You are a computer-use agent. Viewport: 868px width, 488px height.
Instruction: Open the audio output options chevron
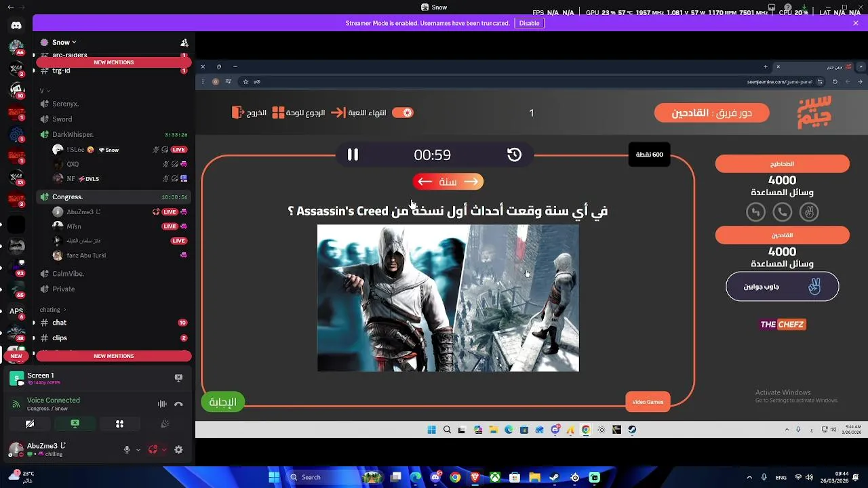(164, 449)
